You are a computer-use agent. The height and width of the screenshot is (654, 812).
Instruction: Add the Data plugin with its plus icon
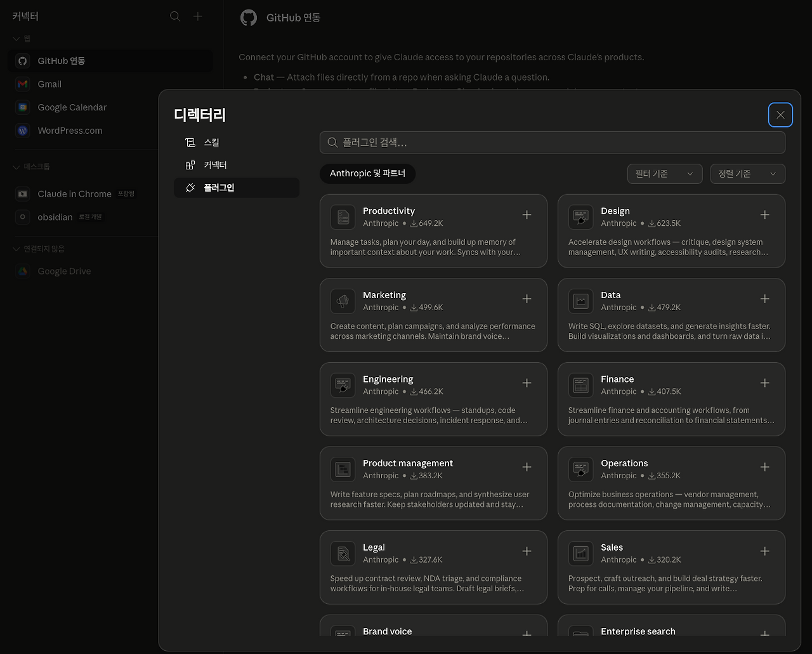tap(764, 299)
